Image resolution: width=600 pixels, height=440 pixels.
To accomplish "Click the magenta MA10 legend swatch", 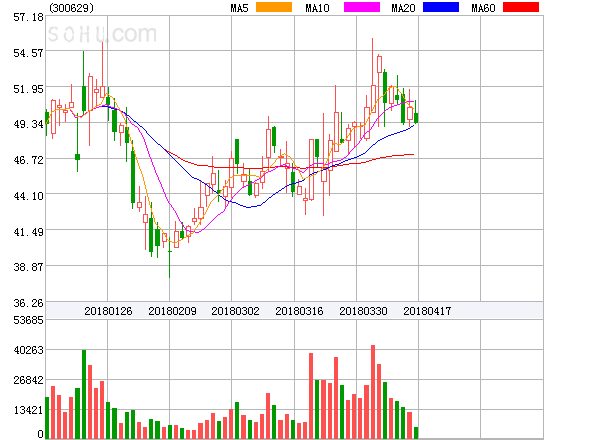I will pyautogui.click(x=362, y=7).
